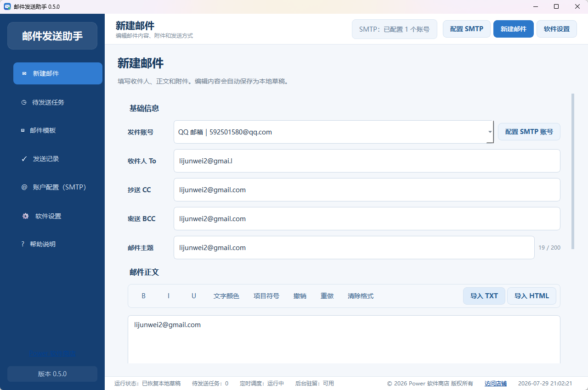This screenshot has height=390, width=588.
Task: Click the form's vertical scrollbar
Action: click(x=573, y=171)
